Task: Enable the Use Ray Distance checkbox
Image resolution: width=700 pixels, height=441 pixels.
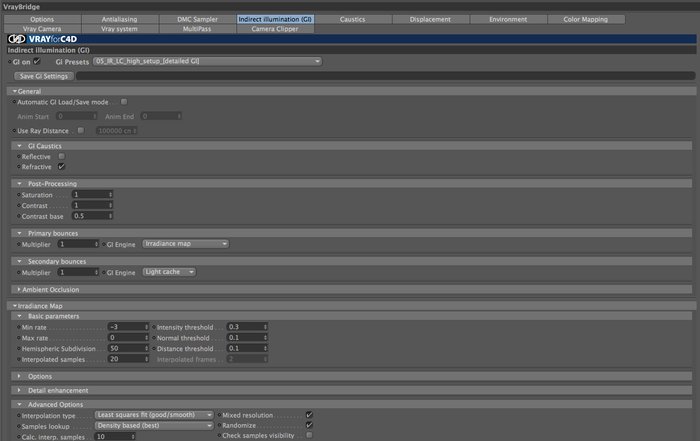Action: point(81,130)
